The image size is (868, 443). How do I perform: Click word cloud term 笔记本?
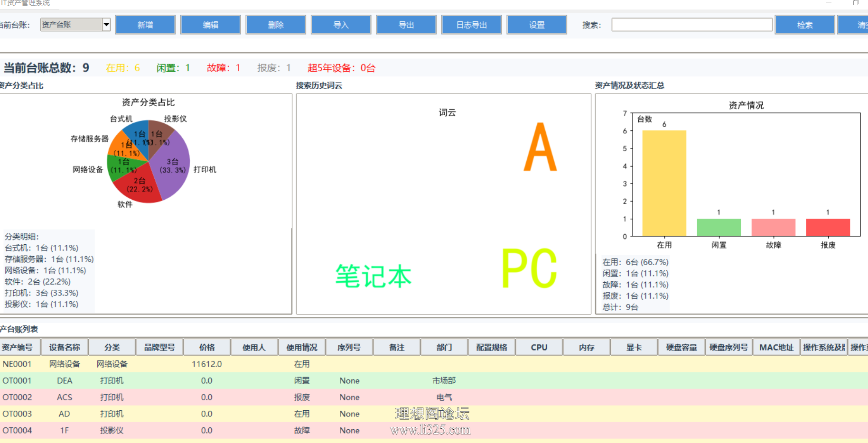tap(373, 276)
